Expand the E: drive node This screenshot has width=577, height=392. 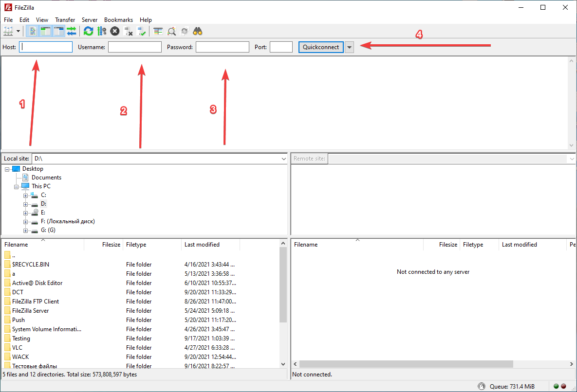pos(25,214)
